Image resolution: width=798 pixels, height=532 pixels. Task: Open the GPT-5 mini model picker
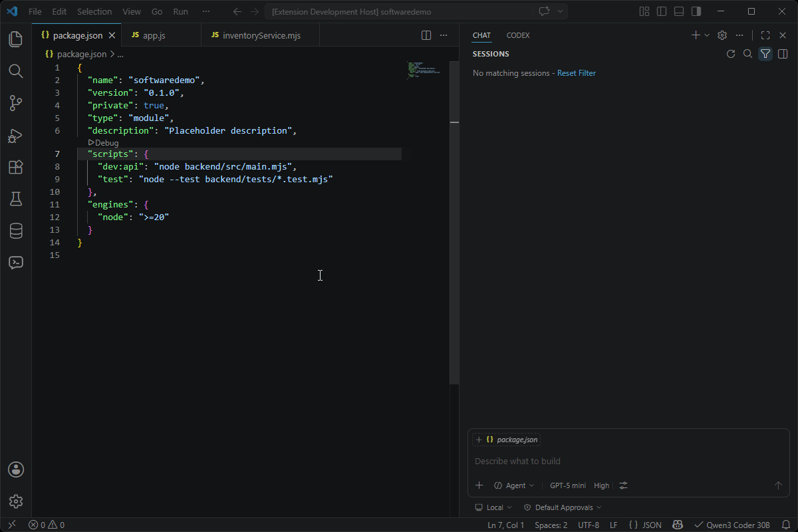567,485
